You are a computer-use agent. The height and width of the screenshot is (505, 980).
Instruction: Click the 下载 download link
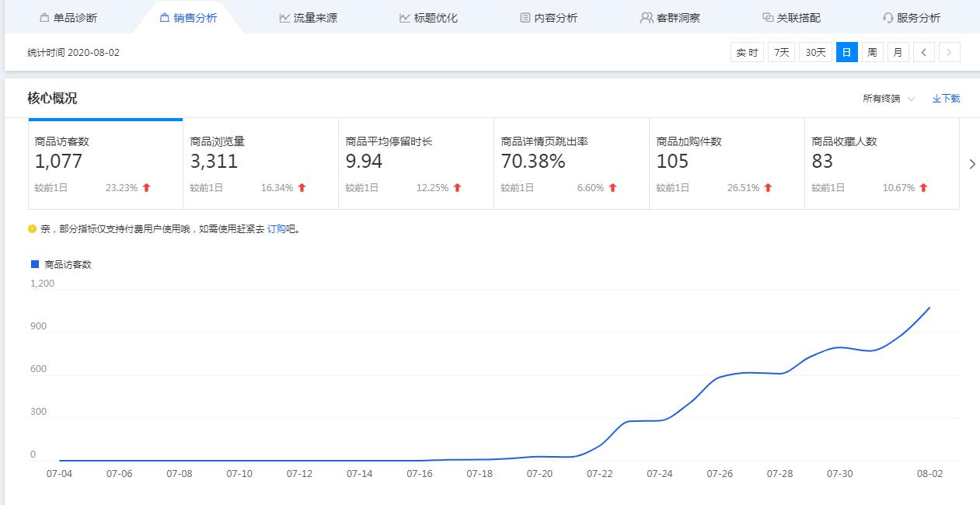point(946,99)
